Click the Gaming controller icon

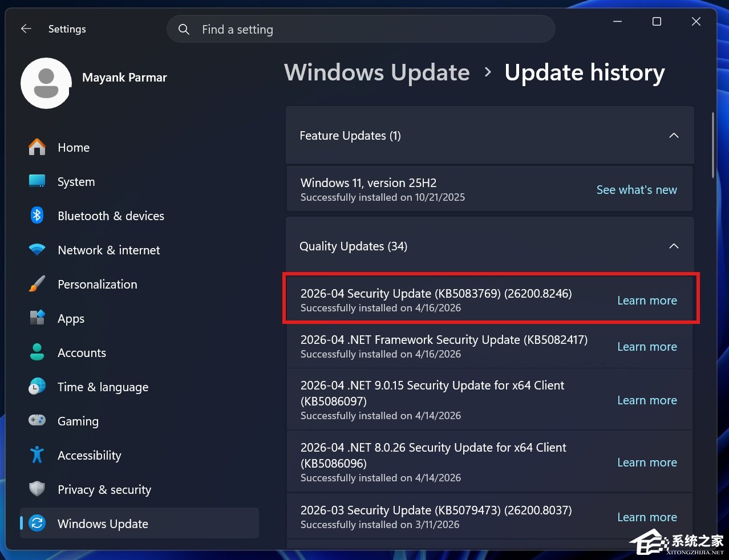point(37,420)
